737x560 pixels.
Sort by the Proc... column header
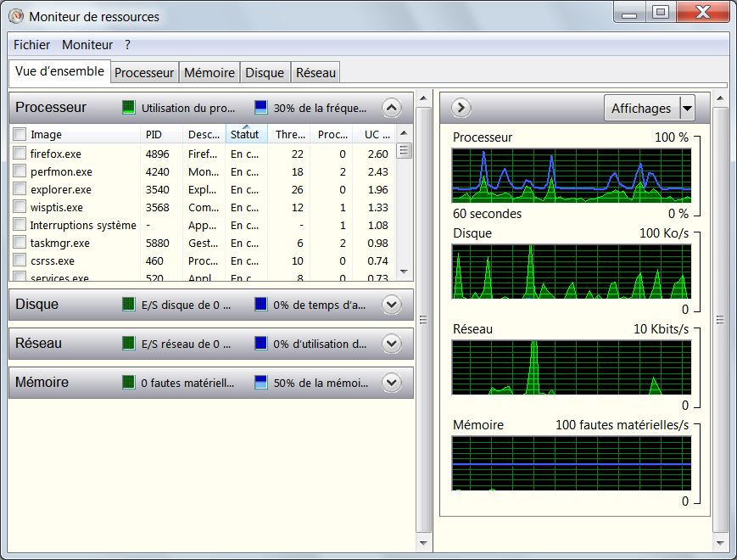(x=332, y=134)
